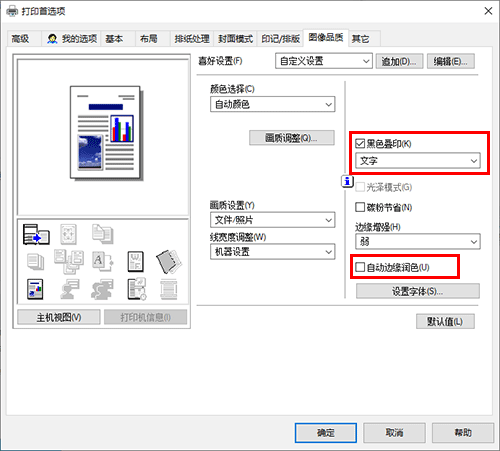The height and width of the screenshot is (451, 500).
Task: Enable the 自动边缘润色(U) checkbox
Action: click(x=360, y=267)
